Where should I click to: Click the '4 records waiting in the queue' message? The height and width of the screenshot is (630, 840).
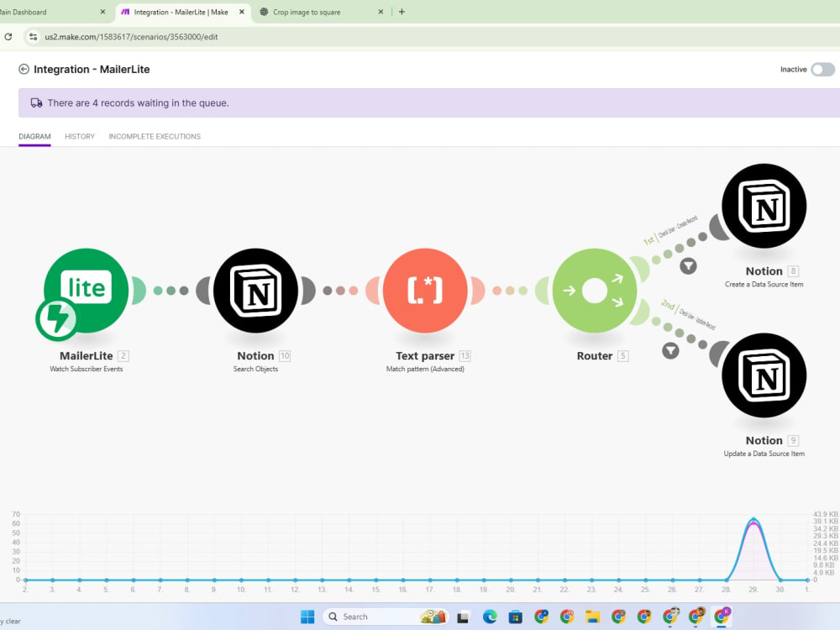click(x=139, y=102)
